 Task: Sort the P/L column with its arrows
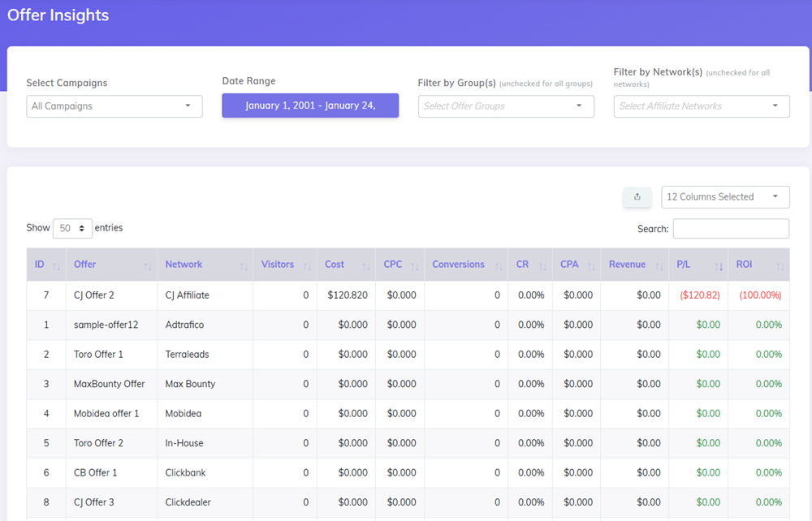[x=719, y=265]
